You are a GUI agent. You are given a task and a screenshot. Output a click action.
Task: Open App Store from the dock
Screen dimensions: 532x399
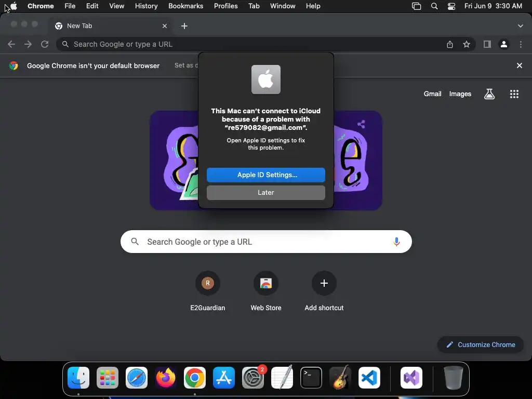[x=224, y=378]
